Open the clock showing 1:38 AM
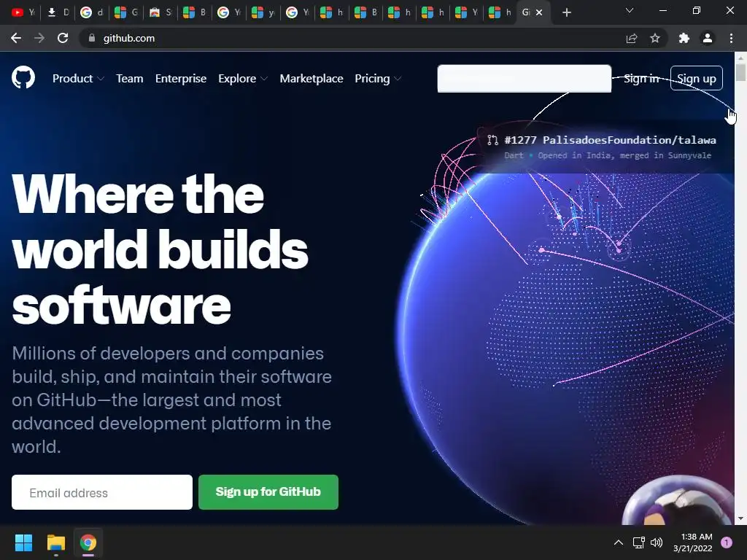747x560 pixels. [693, 542]
